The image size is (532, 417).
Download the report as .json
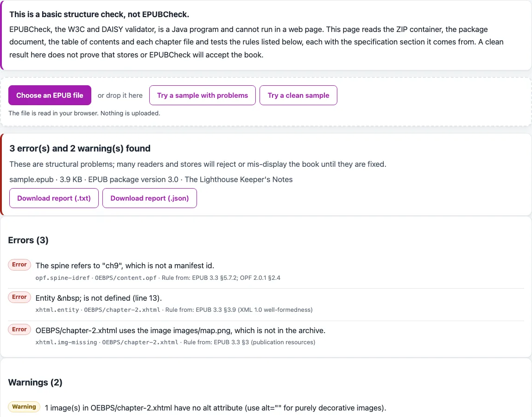[x=150, y=198]
